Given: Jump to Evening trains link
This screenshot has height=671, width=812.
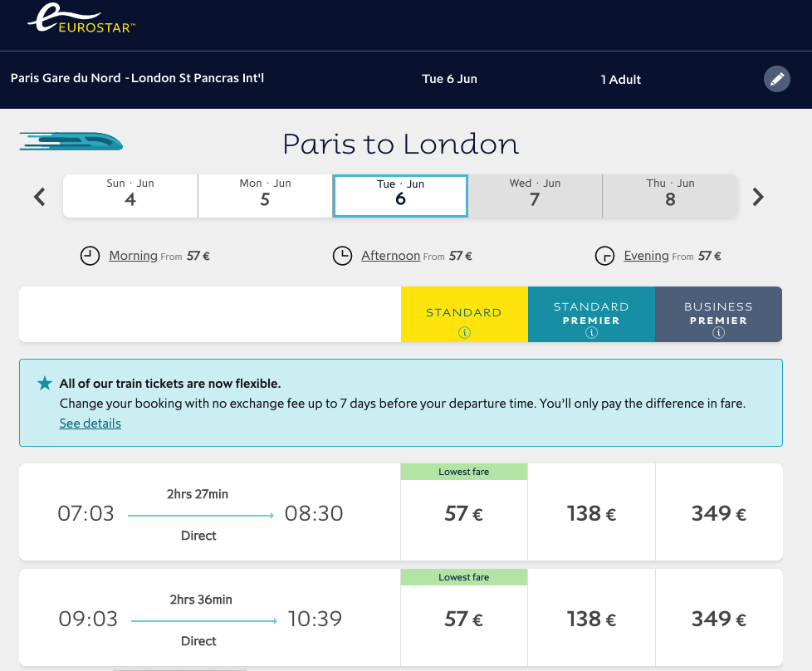Looking at the screenshot, I should (646, 256).
